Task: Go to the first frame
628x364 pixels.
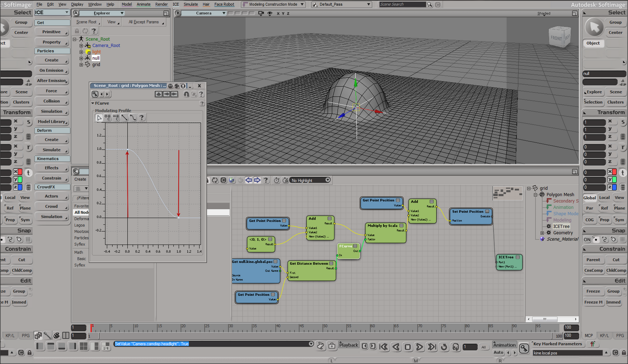Action: click(x=383, y=347)
